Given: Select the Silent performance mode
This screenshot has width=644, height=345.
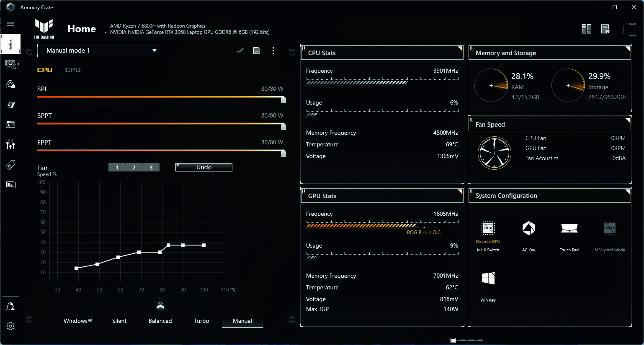Looking at the screenshot, I should (119, 321).
